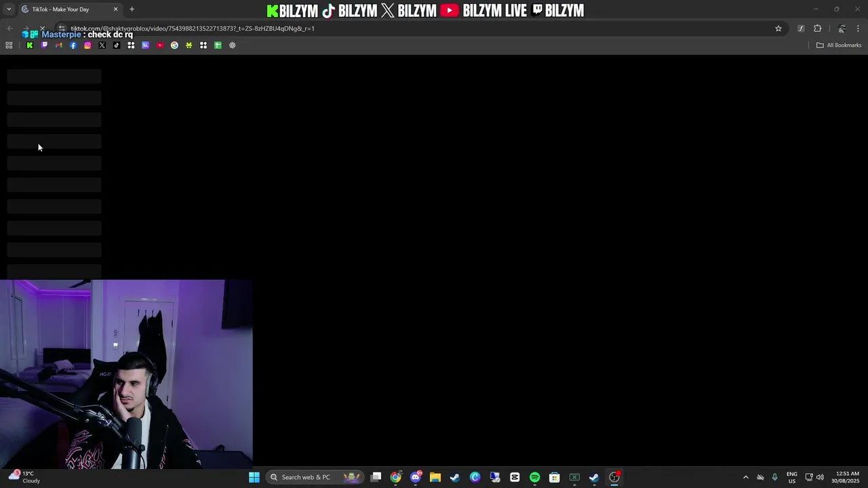Go back to the previous page
Image resolution: width=868 pixels, height=488 pixels.
9,28
